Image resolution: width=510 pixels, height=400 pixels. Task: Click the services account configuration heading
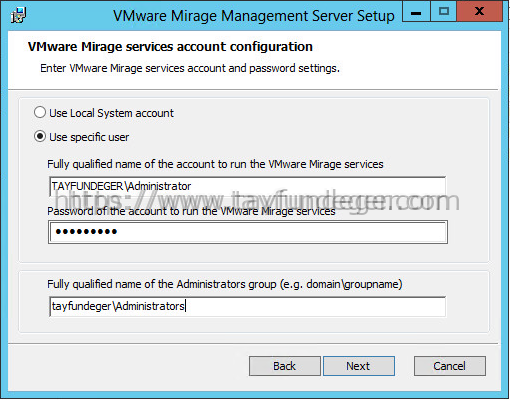(170, 47)
